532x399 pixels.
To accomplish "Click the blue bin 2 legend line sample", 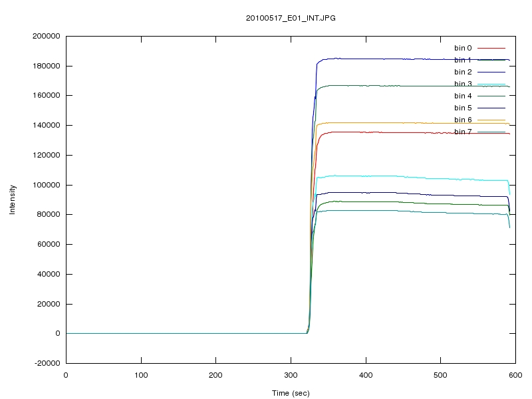I will pos(491,72).
